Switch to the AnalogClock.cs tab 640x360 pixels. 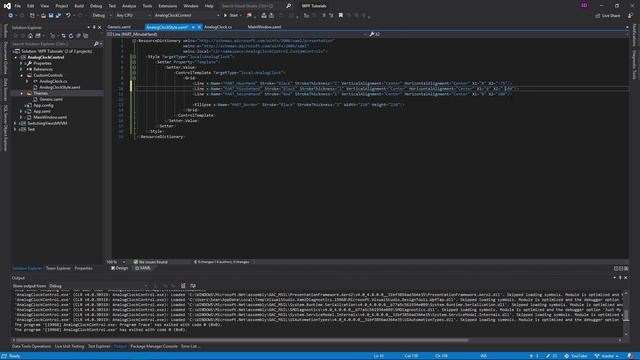click(x=218, y=27)
